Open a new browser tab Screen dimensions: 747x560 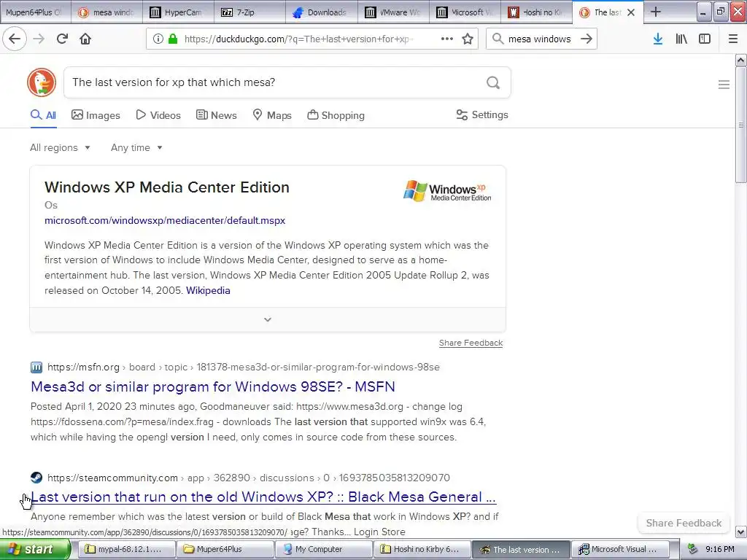click(x=656, y=12)
